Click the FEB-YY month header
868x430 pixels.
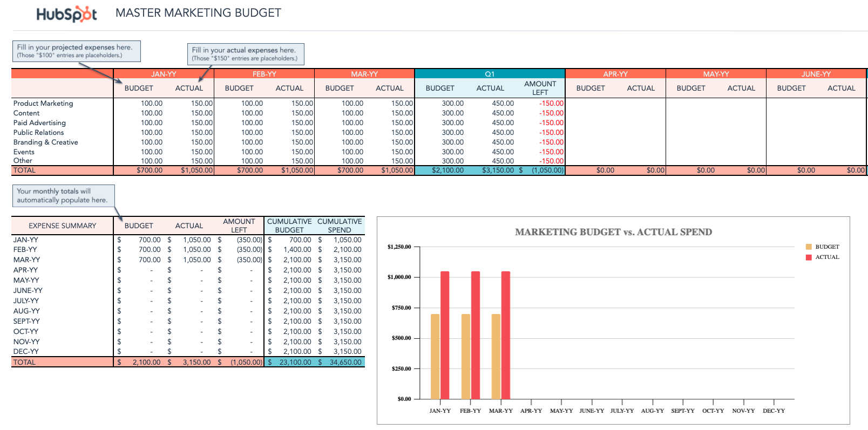(x=264, y=74)
